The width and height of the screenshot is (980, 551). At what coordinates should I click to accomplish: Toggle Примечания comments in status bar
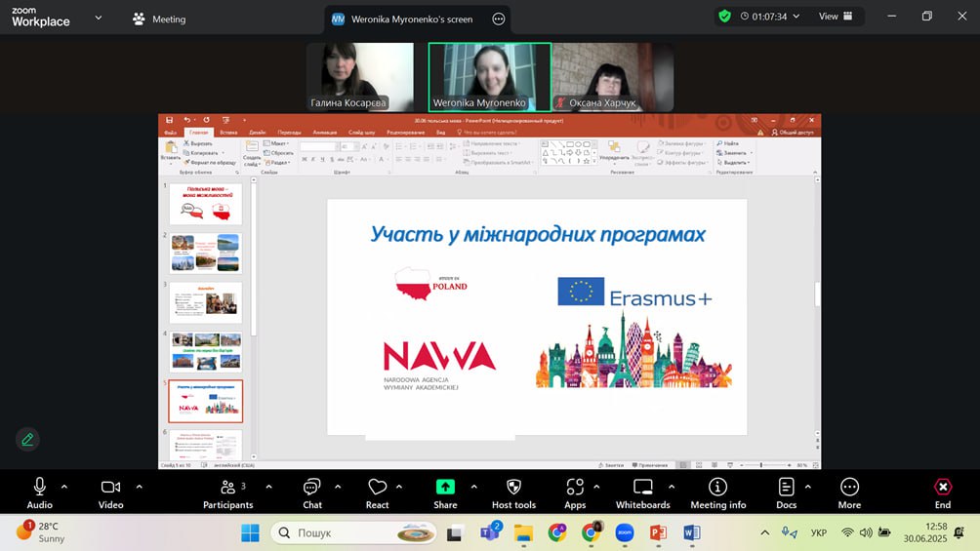tap(650, 465)
